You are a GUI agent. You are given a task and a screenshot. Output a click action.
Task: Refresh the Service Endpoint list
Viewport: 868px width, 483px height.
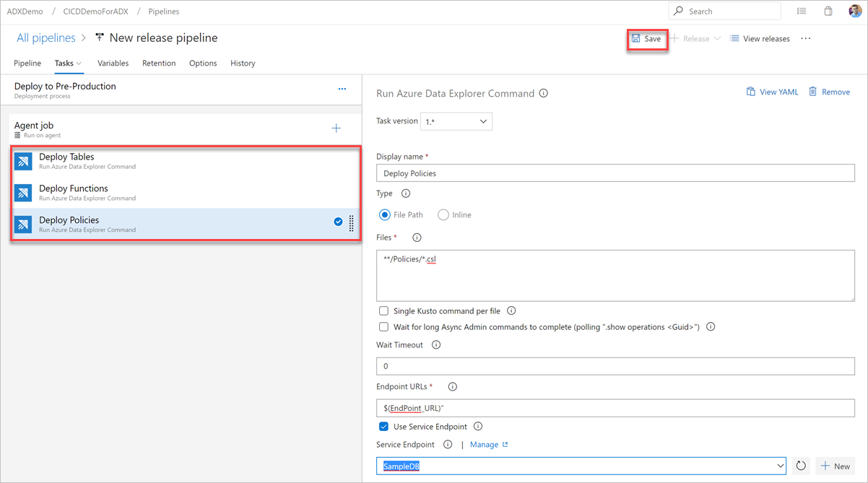pos(801,466)
